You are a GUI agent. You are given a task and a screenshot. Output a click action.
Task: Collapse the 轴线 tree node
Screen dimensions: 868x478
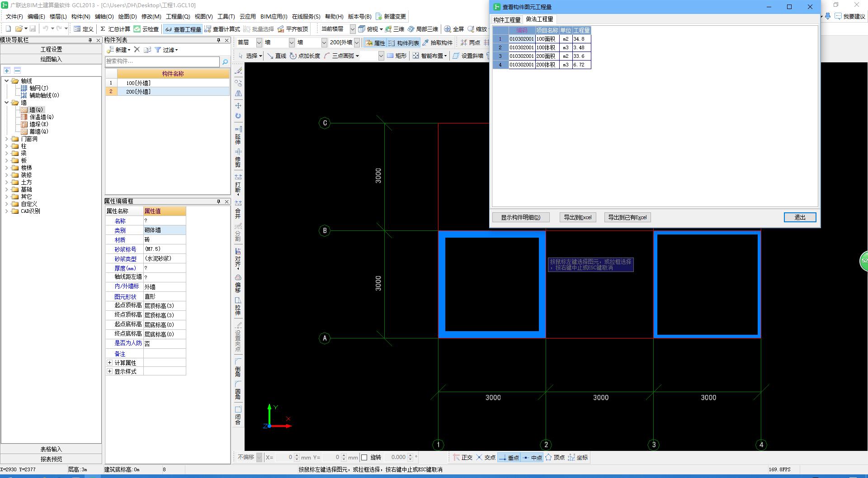[7, 81]
